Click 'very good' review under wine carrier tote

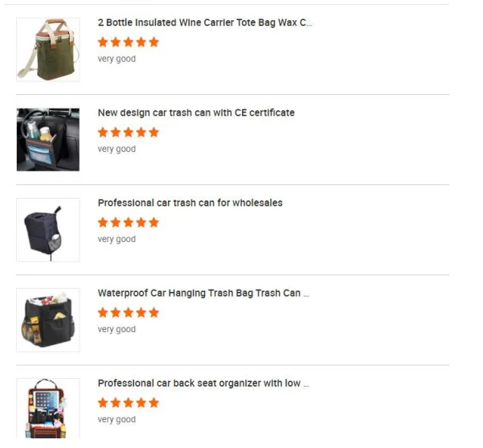117,59
